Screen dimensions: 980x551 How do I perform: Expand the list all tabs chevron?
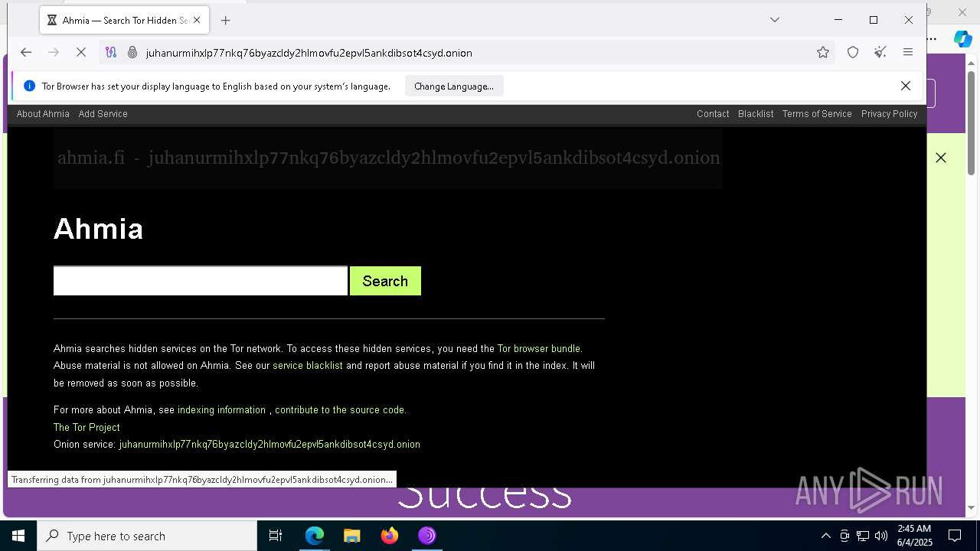(775, 20)
